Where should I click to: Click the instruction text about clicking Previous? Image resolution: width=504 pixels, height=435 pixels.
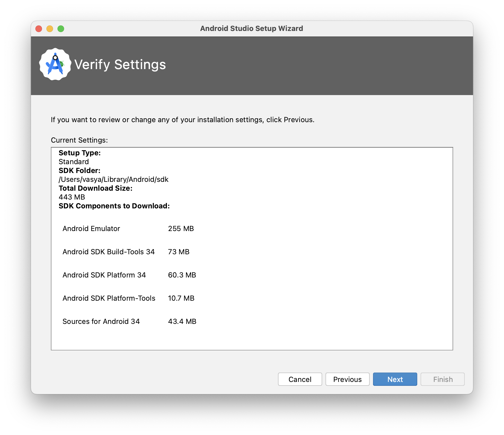click(x=183, y=120)
